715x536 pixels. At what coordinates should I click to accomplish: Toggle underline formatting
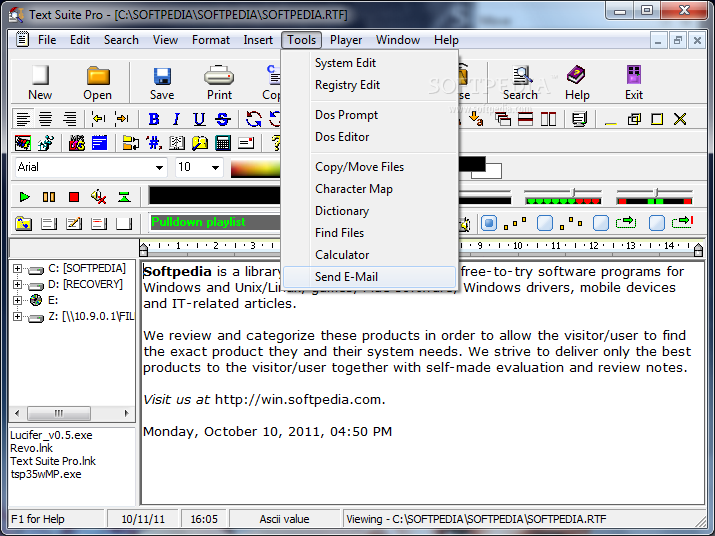coord(199,120)
